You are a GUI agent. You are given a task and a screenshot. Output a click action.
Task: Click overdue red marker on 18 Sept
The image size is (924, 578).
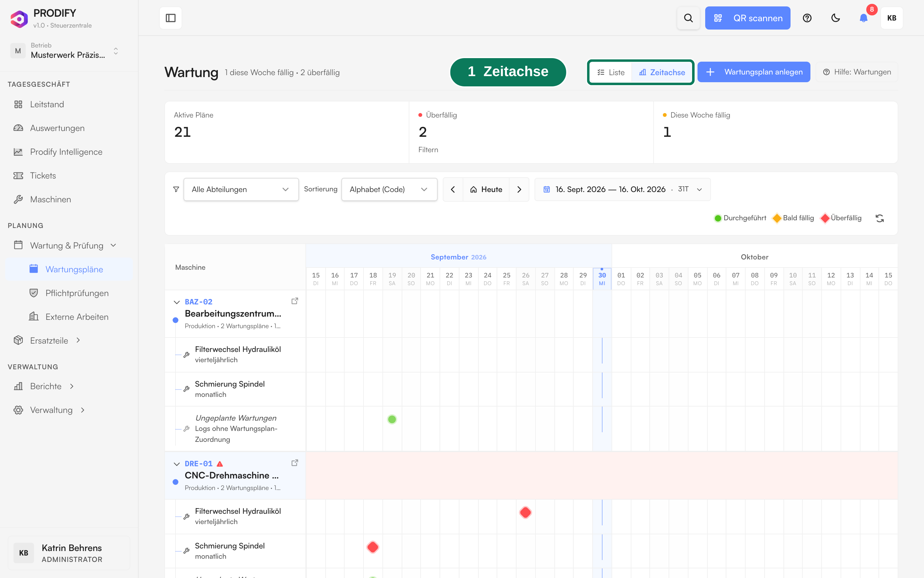point(373,547)
